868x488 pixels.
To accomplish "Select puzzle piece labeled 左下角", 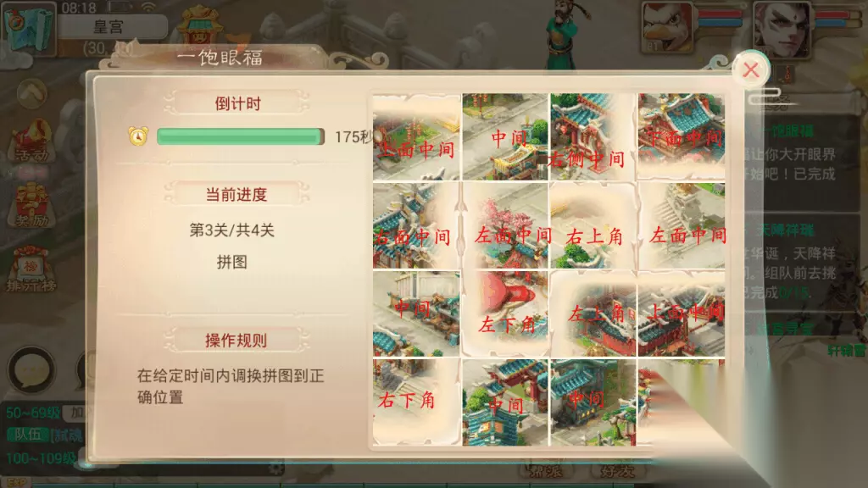I will pyautogui.click(x=505, y=313).
